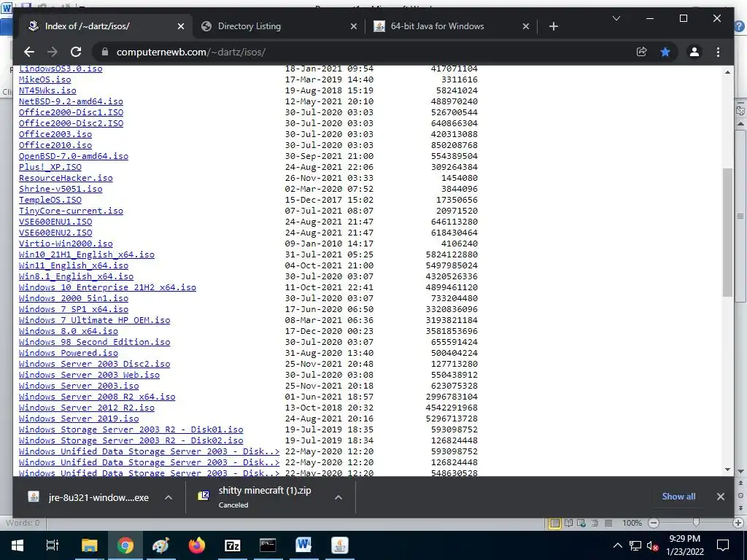Open the Chrome profile icon
747x560 pixels.
pos(694,52)
